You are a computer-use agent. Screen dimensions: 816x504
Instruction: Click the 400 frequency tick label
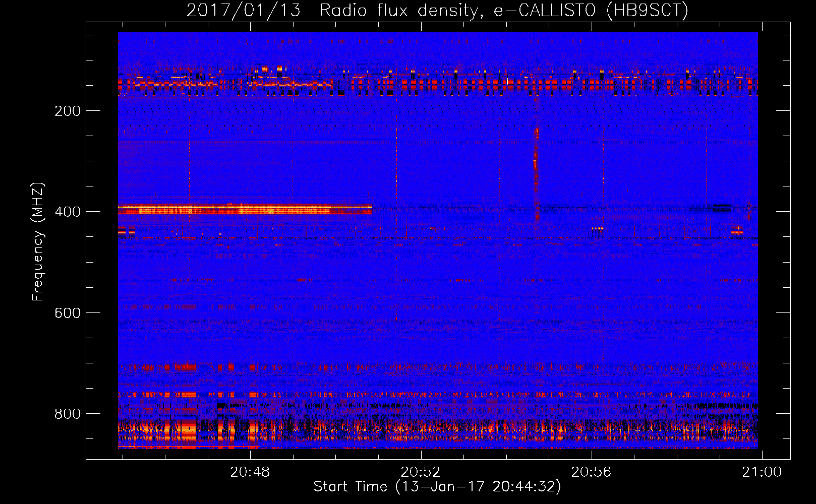coord(68,212)
